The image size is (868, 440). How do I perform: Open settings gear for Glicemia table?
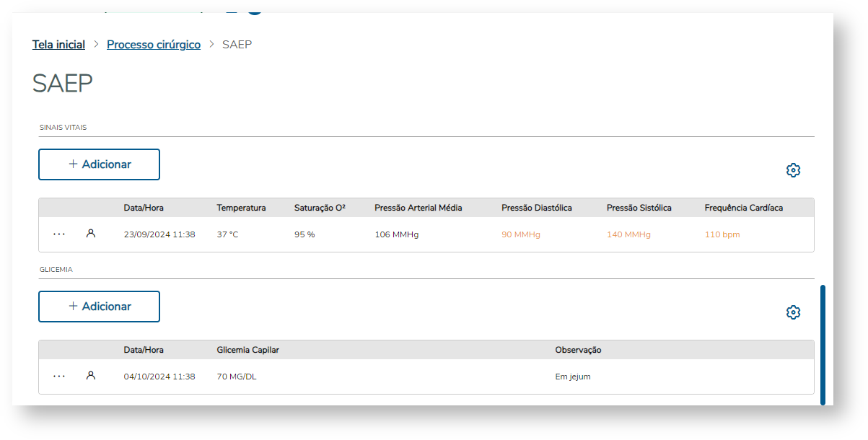tap(793, 312)
